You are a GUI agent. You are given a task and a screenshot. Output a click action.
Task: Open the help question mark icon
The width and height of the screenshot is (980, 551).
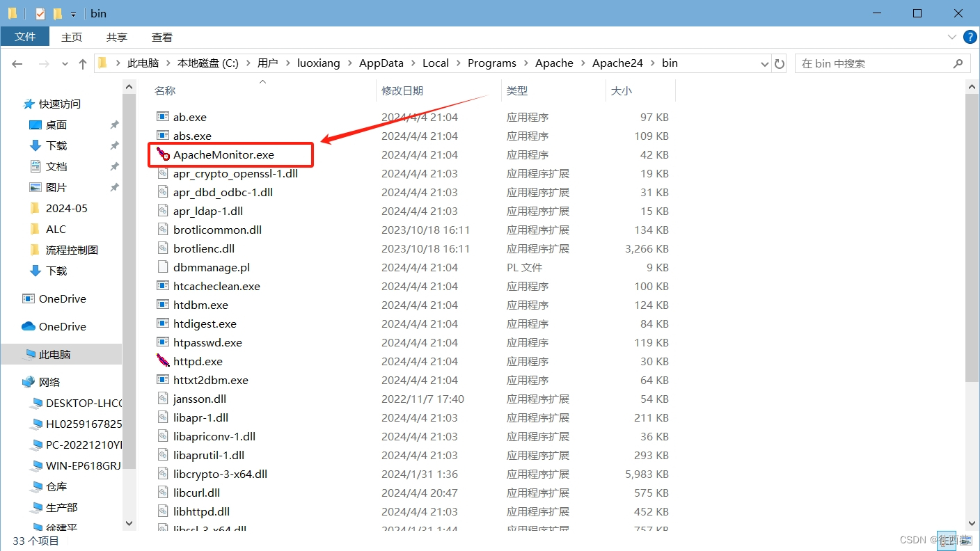tap(970, 37)
